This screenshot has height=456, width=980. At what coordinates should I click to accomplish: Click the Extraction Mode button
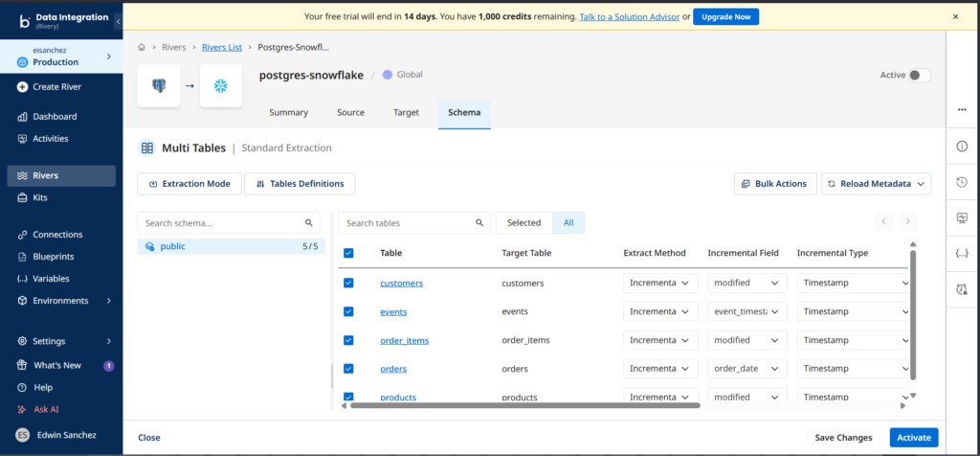tap(189, 184)
